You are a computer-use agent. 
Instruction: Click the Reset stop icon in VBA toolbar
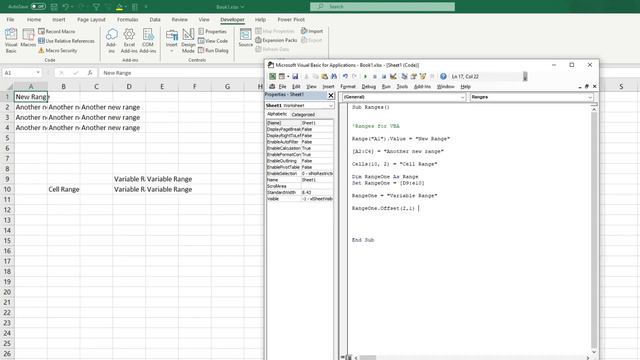click(384, 76)
